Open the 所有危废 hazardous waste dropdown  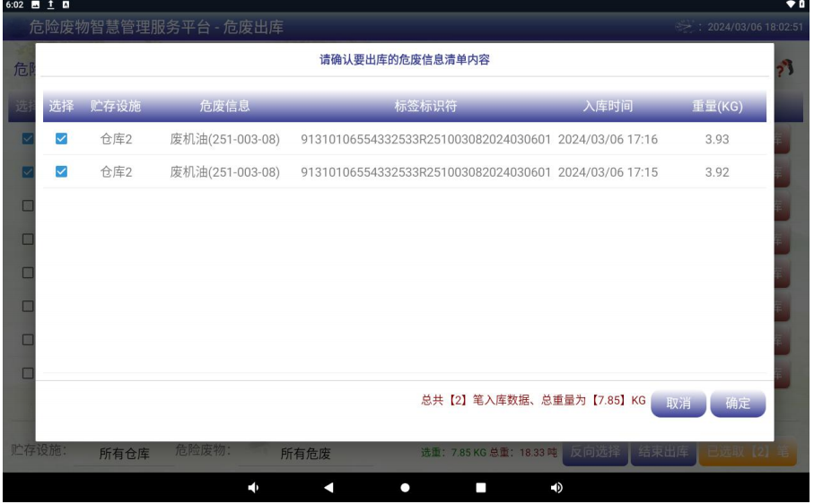[305, 454]
